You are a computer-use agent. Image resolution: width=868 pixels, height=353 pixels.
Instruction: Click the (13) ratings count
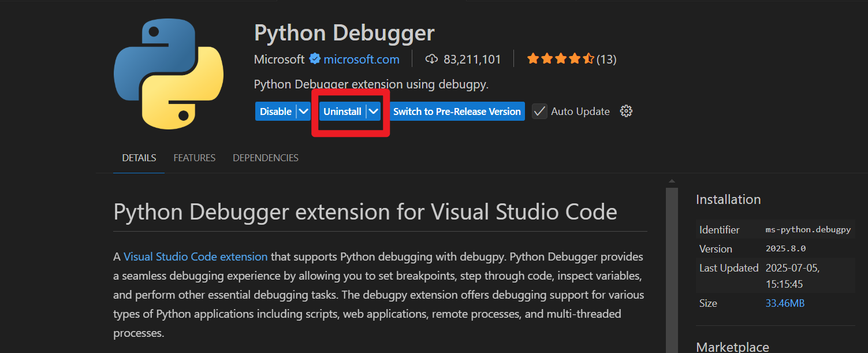(x=608, y=58)
